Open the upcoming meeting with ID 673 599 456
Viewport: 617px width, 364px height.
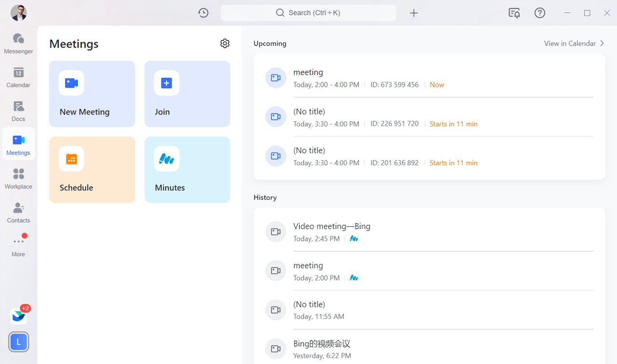(429, 78)
